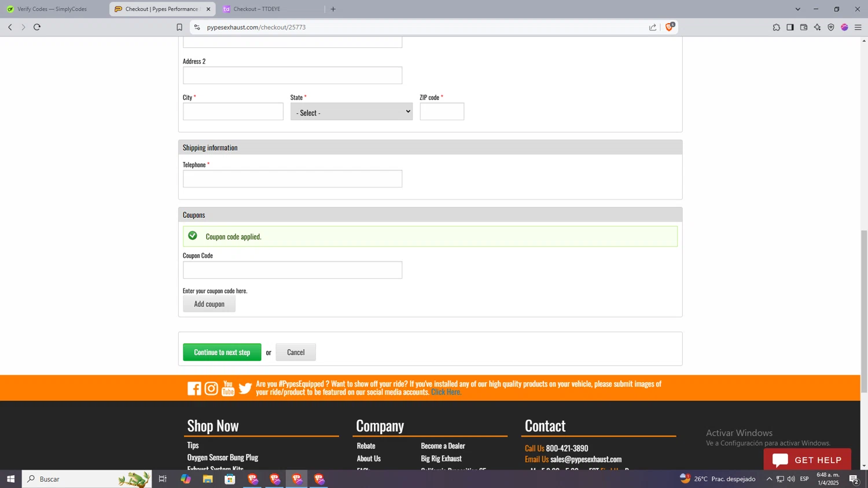This screenshot has width=868, height=488.
Task: Open Leo AI sparkle icon
Action: click(817, 27)
